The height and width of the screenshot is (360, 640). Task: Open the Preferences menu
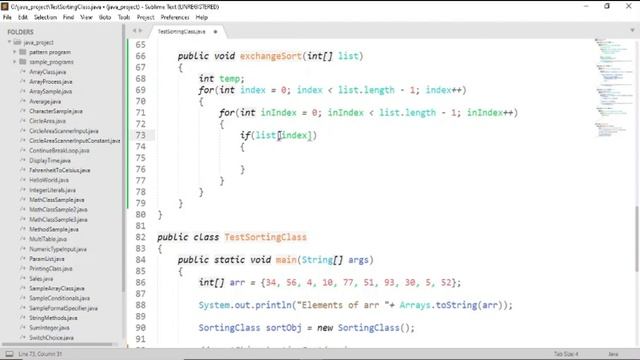(x=175, y=18)
